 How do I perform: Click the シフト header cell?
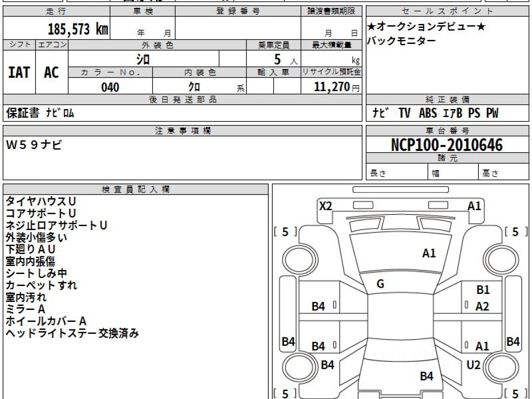point(20,45)
